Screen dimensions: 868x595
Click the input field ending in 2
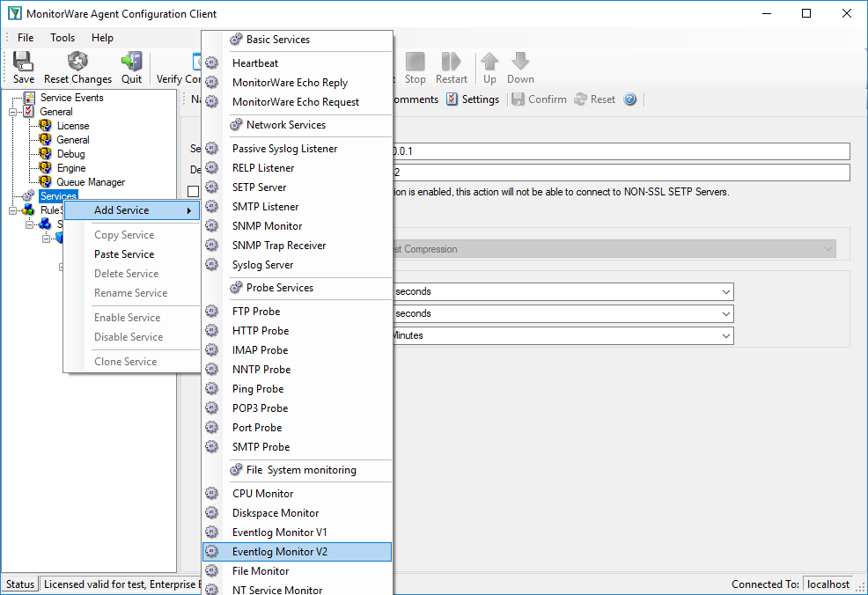tap(622, 173)
